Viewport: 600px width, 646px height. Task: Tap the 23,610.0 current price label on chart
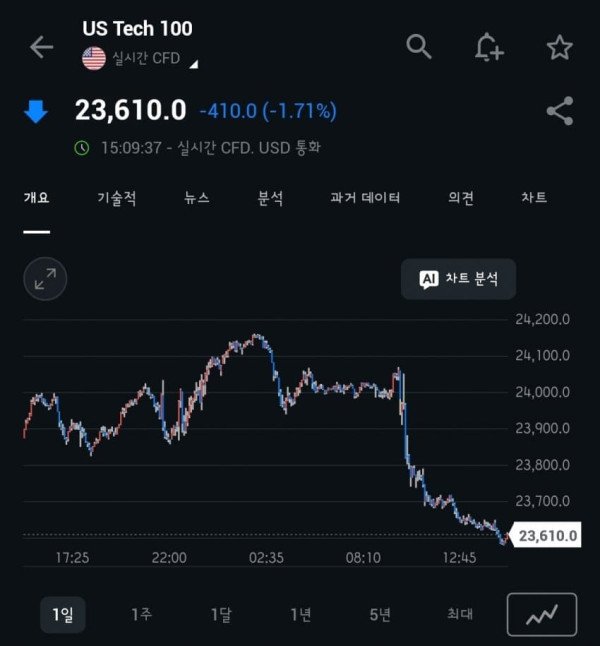[x=547, y=536]
